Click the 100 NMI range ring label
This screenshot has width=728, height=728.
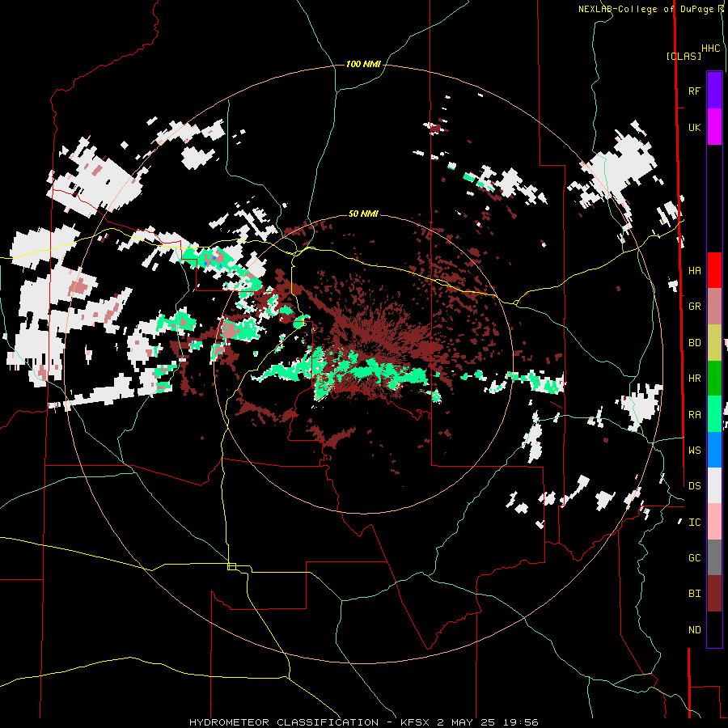pos(363,64)
